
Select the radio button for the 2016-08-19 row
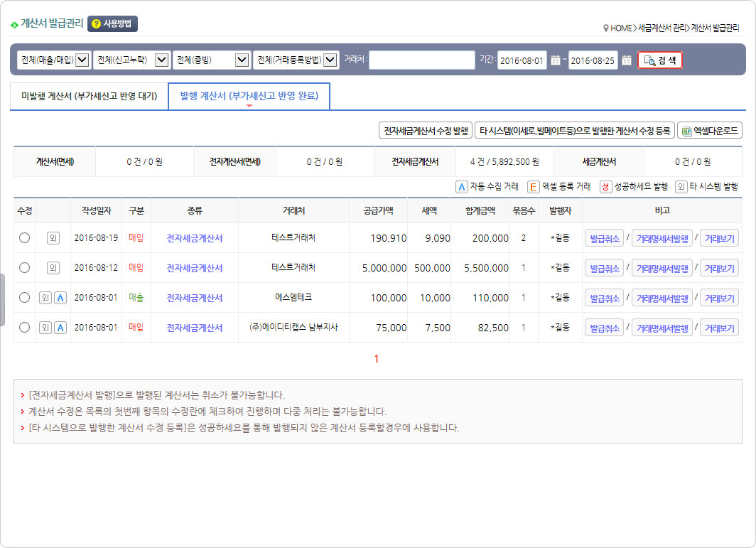click(x=25, y=238)
